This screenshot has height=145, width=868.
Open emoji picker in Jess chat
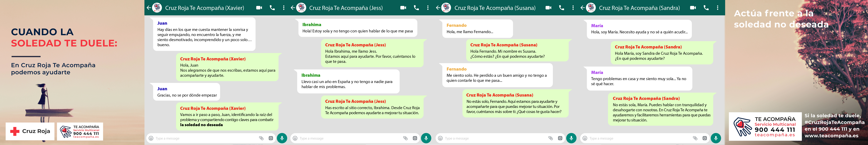tap(295, 138)
